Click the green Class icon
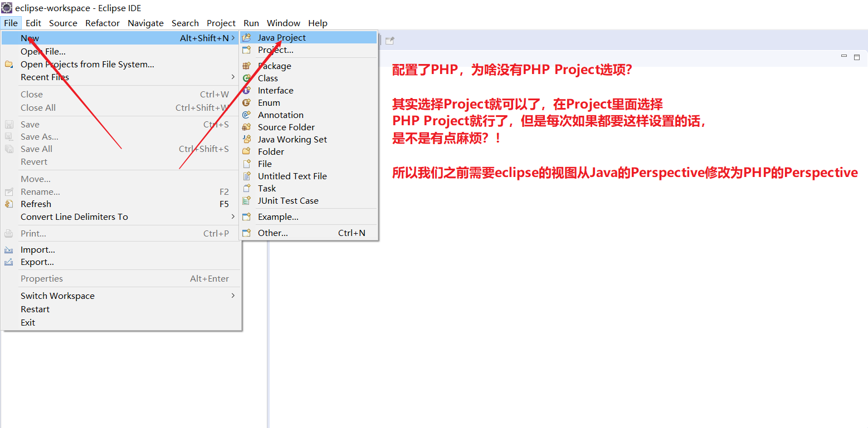 (246, 78)
